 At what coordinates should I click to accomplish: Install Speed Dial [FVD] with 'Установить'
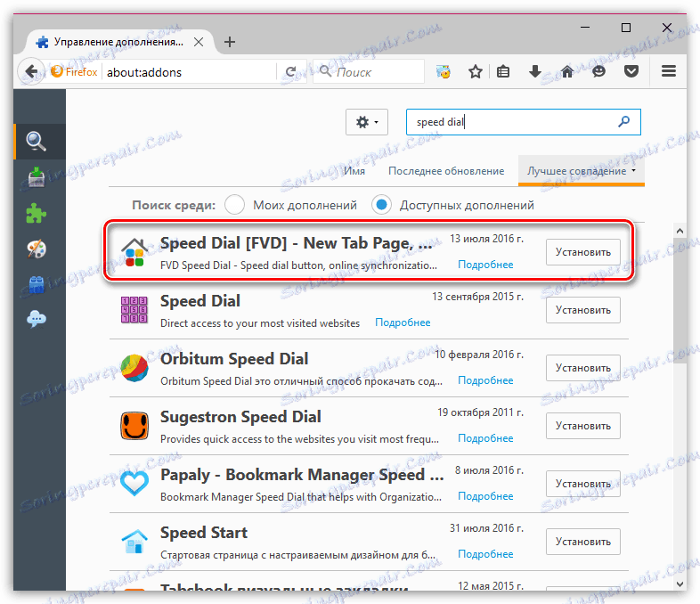[x=583, y=252]
